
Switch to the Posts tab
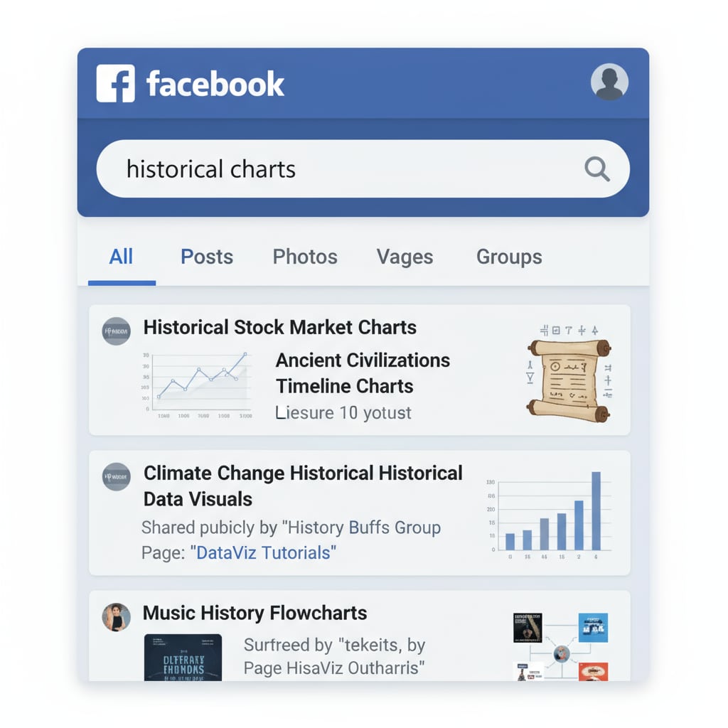[x=206, y=257]
